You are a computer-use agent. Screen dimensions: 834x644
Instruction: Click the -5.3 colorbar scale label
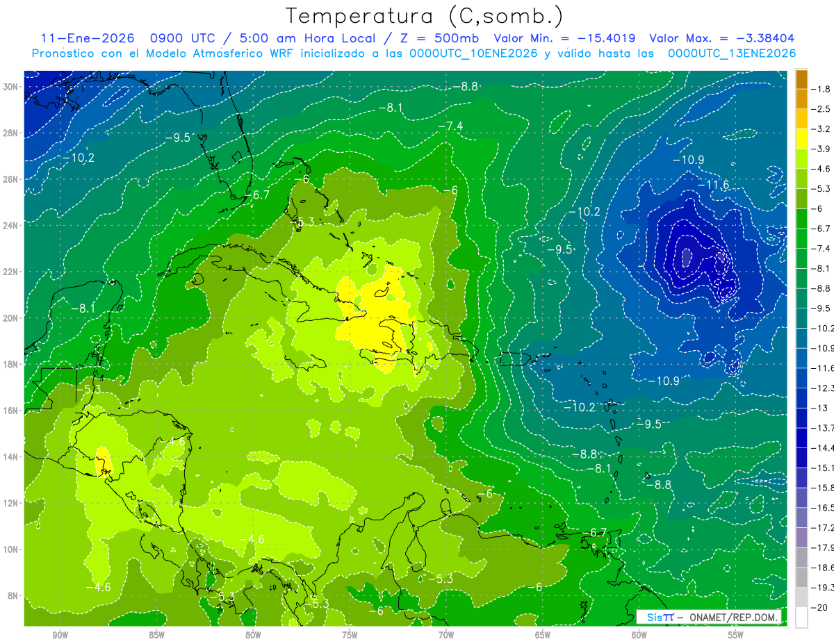821,189
